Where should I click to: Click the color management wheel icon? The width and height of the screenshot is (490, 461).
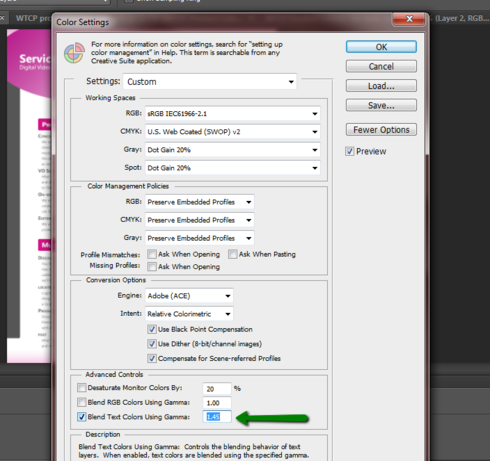click(x=74, y=53)
